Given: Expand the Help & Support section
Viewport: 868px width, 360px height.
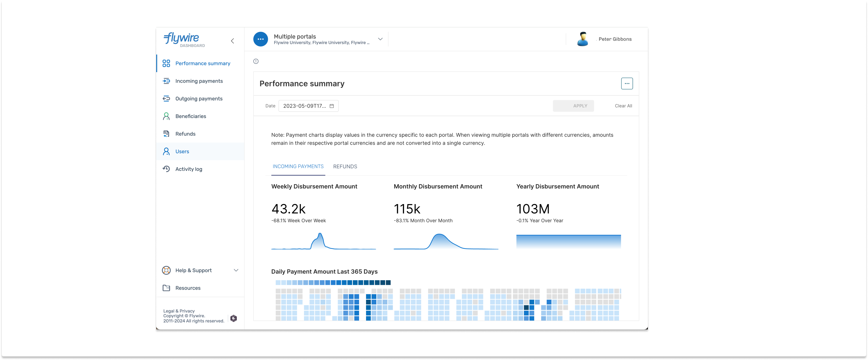Looking at the screenshot, I should click(236, 270).
